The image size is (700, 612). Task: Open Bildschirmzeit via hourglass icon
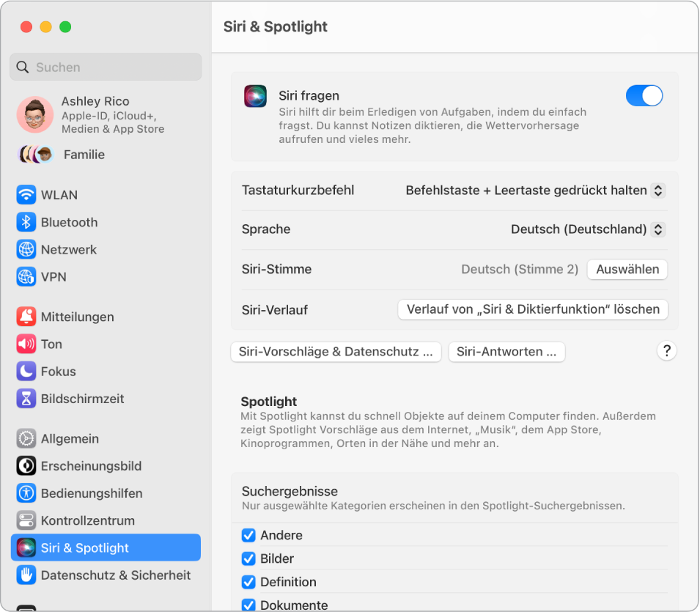point(26,399)
